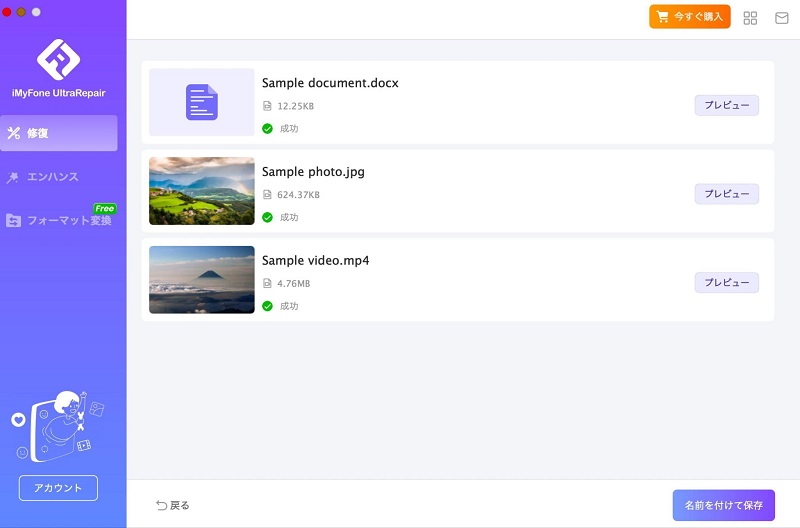Click the mountain thumbnail for Sample video.mp4
The width and height of the screenshot is (800, 528).
coord(202,280)
